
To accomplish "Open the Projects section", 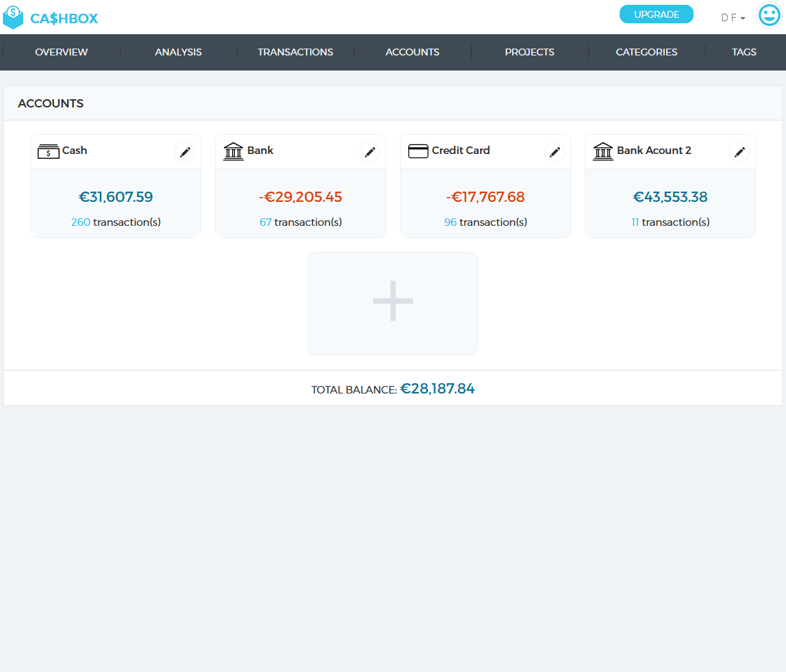I will pos(530,52).
